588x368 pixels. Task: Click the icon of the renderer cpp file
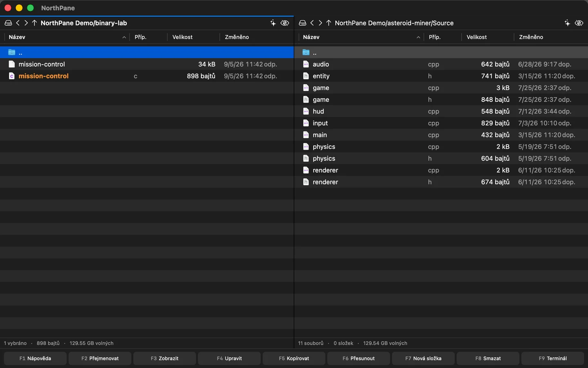coord(306,170)
